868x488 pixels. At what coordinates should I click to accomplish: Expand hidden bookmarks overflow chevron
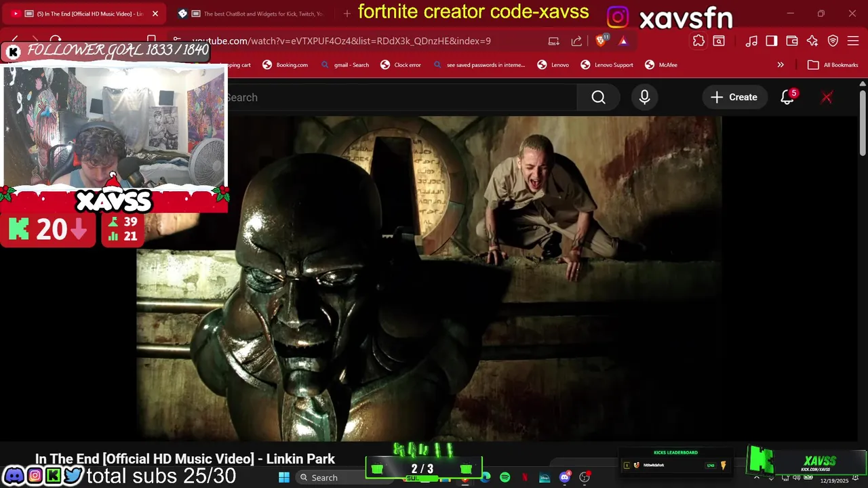781,64
